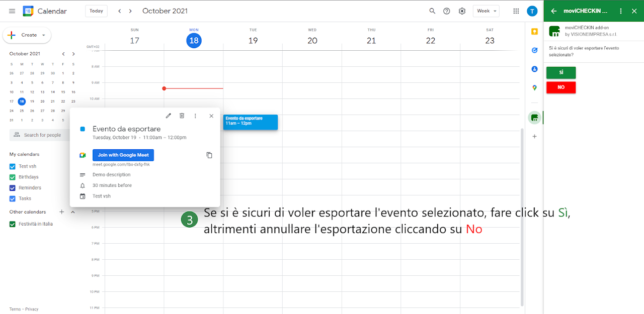Select Evento da esportare calendar event block
This screenshot has height=314, width=644.
tap(251, 122)
